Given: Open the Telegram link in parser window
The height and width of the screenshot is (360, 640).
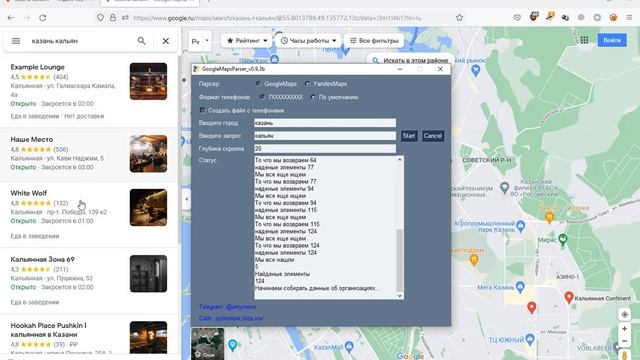Looking at the screenshot, I should [x=227, y=307].
